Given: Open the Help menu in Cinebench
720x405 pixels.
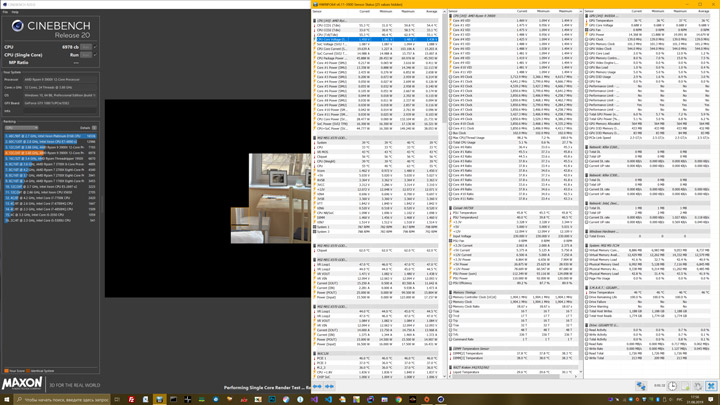Looking at the screenshot, I should tap(15, 12).
